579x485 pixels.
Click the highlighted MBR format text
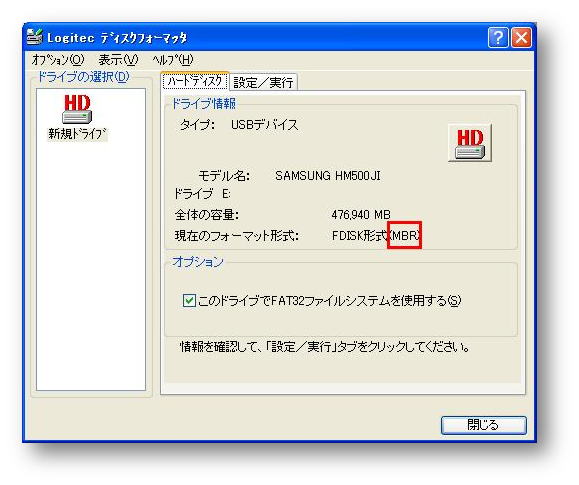pos(404,235)
